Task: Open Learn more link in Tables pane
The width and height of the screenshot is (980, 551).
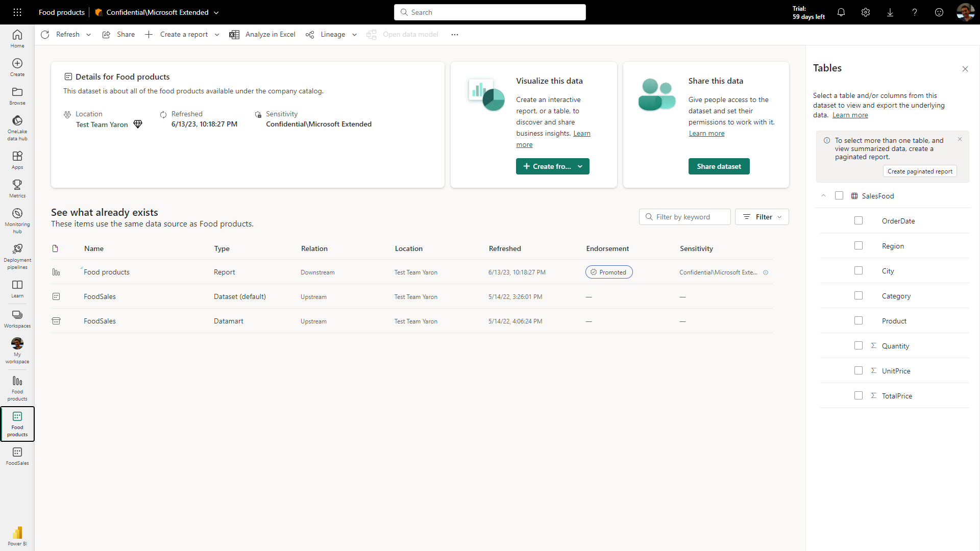Action: tap(850, 115)
